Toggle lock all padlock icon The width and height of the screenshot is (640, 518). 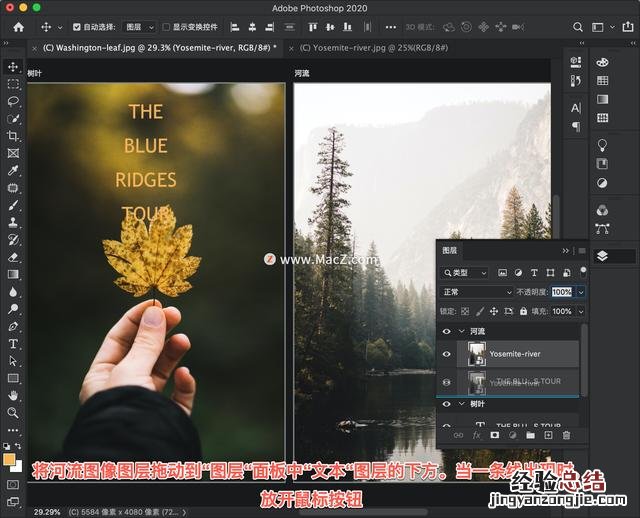pyautogui.click(x=523, y=311)
